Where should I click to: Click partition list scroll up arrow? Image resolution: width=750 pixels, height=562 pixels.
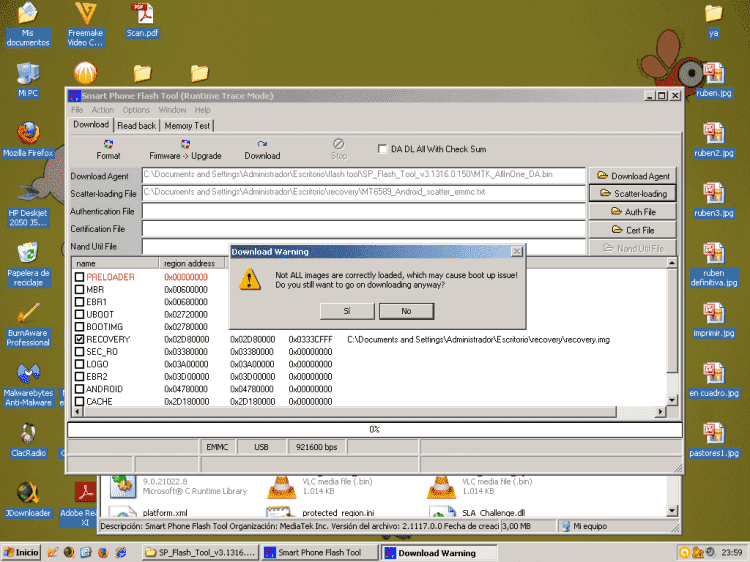coord(672,263)
